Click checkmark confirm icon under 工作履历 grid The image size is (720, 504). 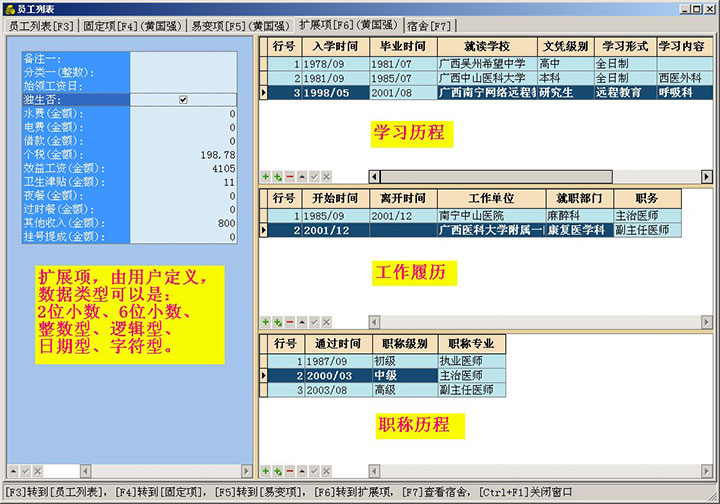314,322
